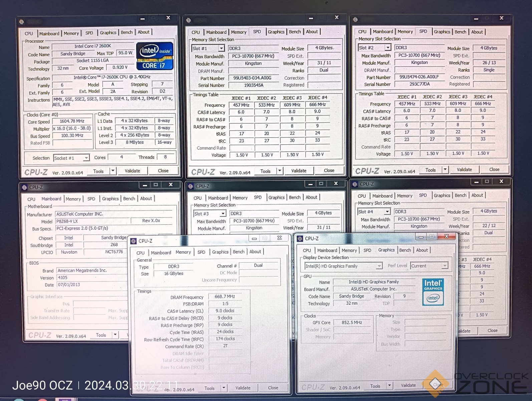The height and width of the screenshot is (401, 532).
Task: Click title icon of Slot #1 SPD window
Action: (x=189, y=20)
